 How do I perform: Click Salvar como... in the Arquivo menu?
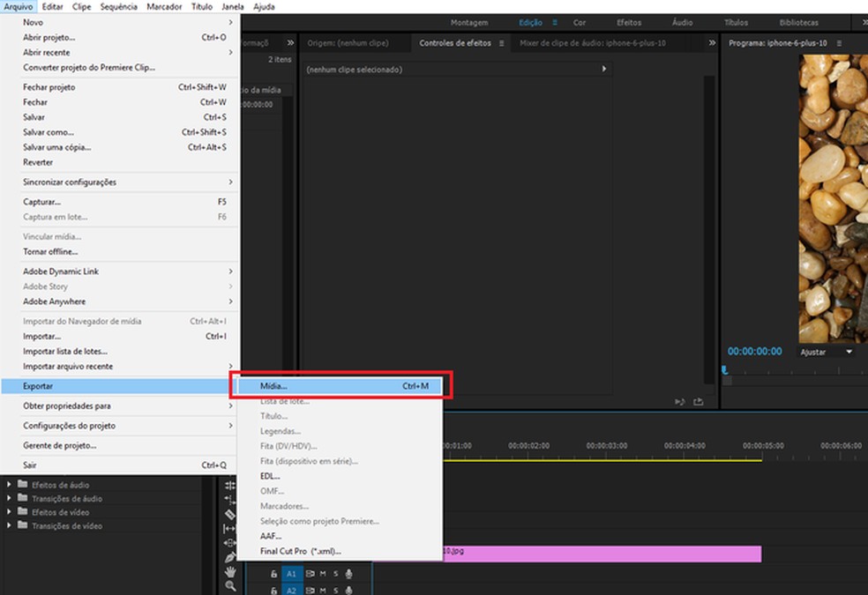coord(49,132)
